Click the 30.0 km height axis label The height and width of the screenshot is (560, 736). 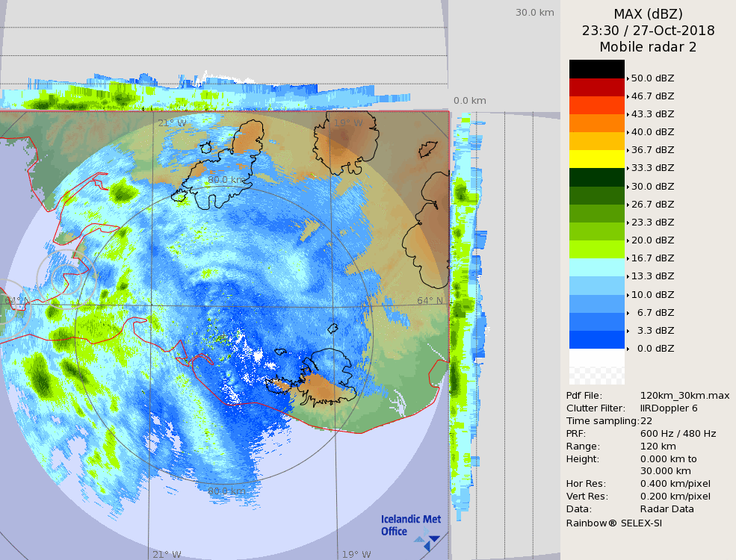click(534, 13)
